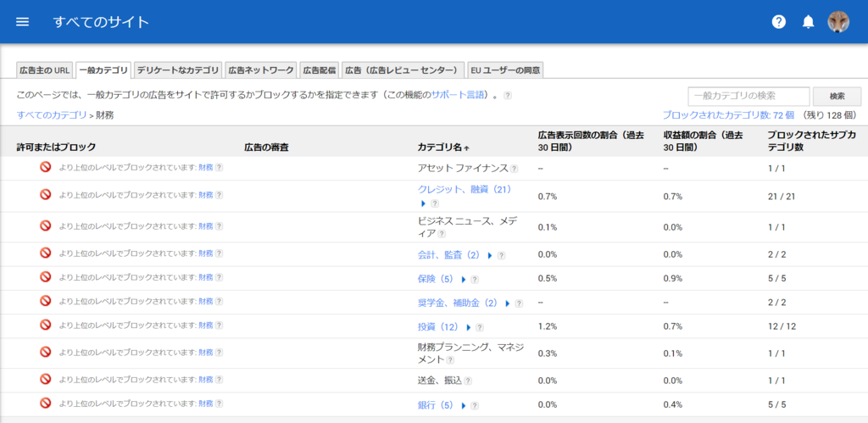The width and height of the screenshot is (868, 423).
Task: Click block icon in 投資 row
Action: (x=46, y=325)
